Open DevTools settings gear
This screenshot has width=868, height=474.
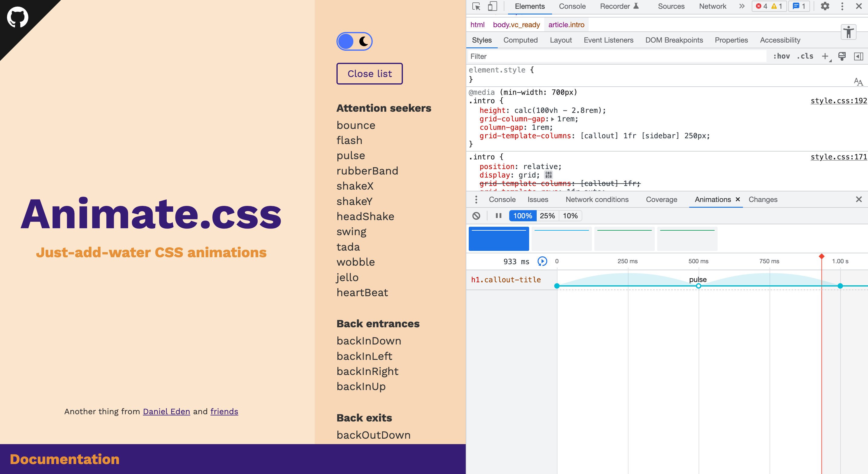click(825, 6)
